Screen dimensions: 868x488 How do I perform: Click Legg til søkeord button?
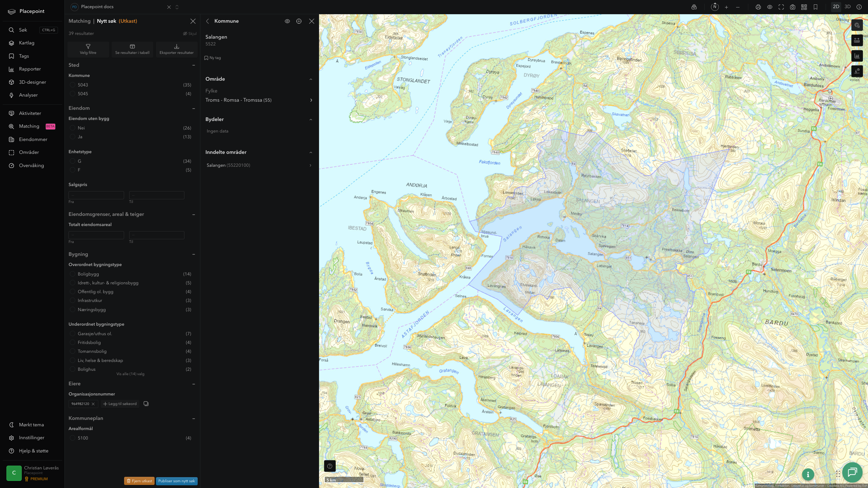click(120, 404)
